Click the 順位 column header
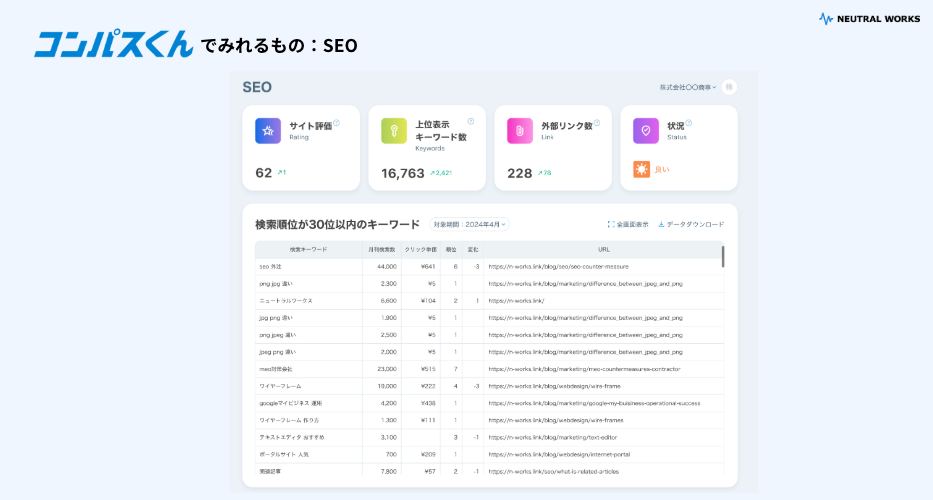Image resolution: width=933 pixels, height=500 pixels. pyautogui.click(x=451, y=249)
